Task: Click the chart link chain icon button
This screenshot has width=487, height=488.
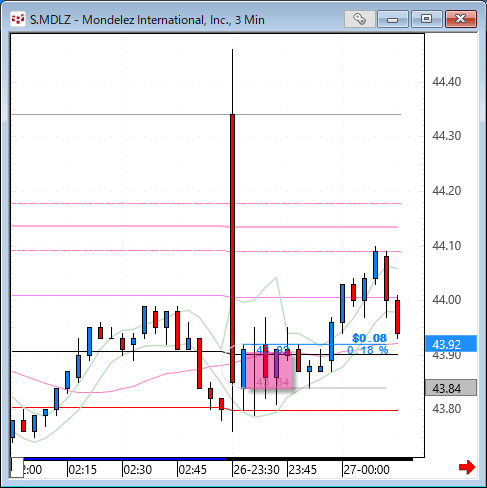Action: click(x=360, y=19)
